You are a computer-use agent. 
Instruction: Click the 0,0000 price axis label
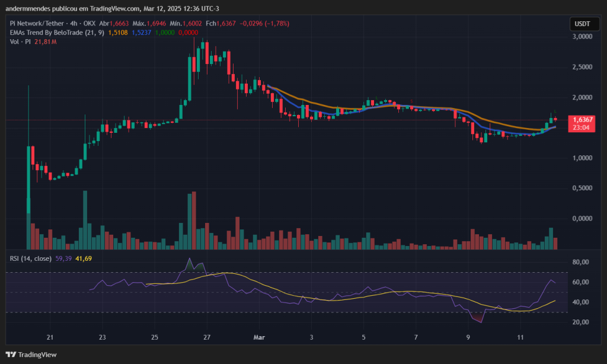(582, 219)
